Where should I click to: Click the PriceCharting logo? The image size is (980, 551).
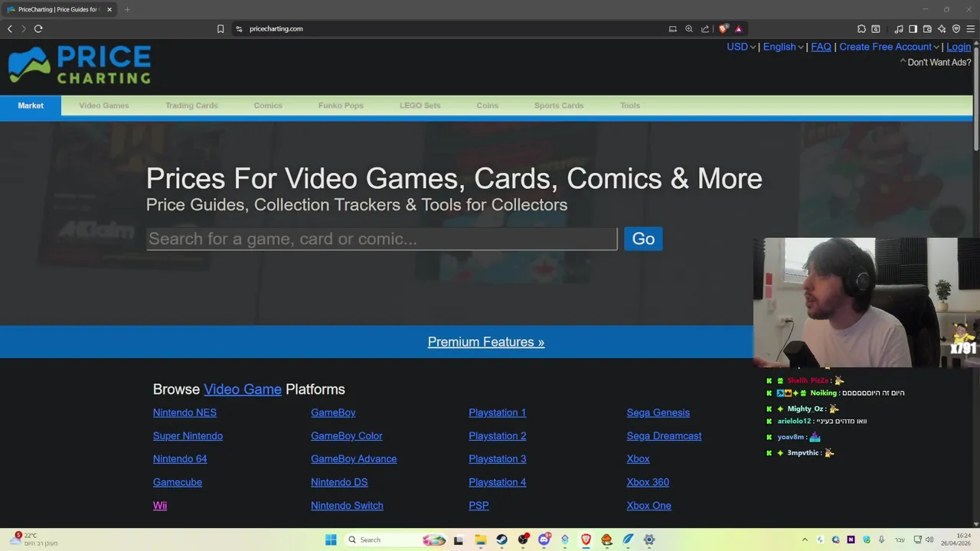point(80,65)
